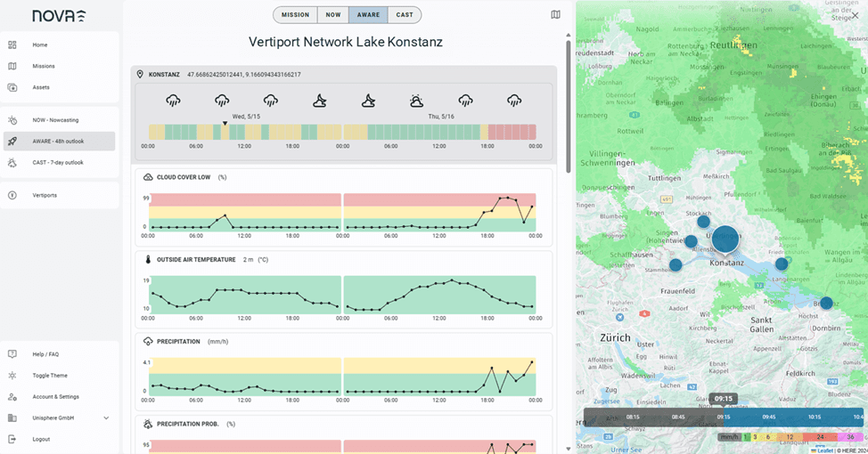The width and height of the screenshot is (868, 454).
Task: Click the last rain forecast icon on Thu
Action: (514, 101)
